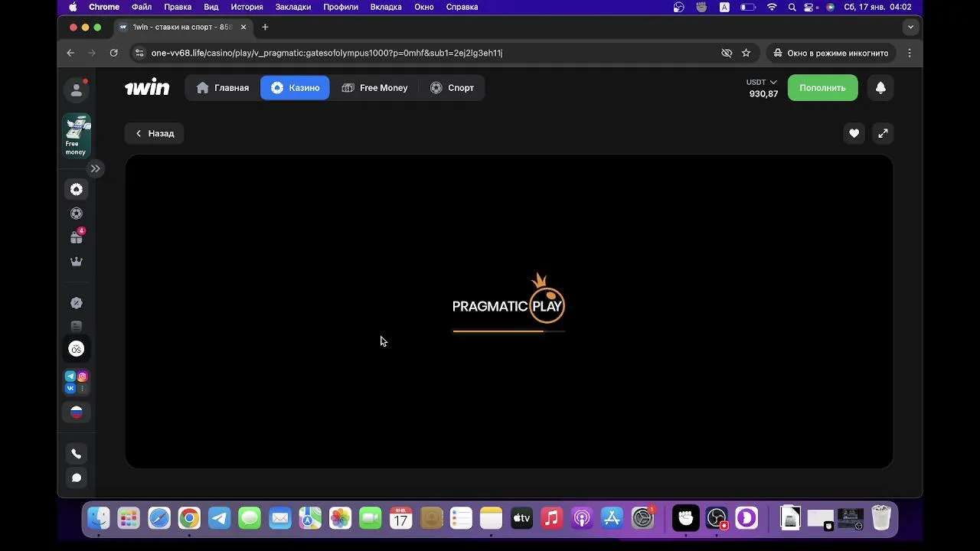Switch to Главная tab
The image size is (980, 551).
coord(223,88)
